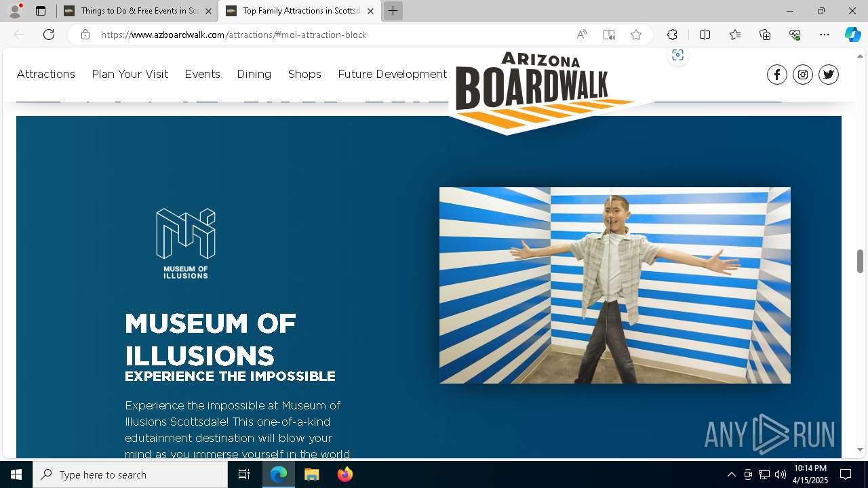The image size is (868, 488).
Task: Open Task View on the taskbar
Action: (245, 474)
